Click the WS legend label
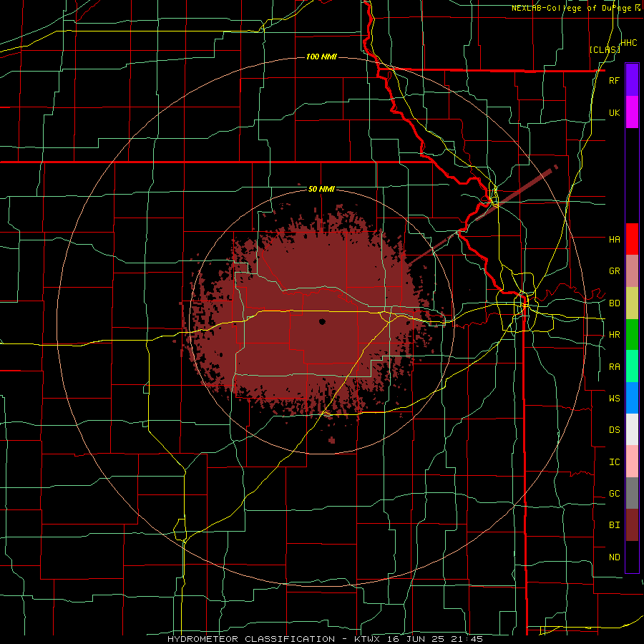644x644 pixels. 614,398
